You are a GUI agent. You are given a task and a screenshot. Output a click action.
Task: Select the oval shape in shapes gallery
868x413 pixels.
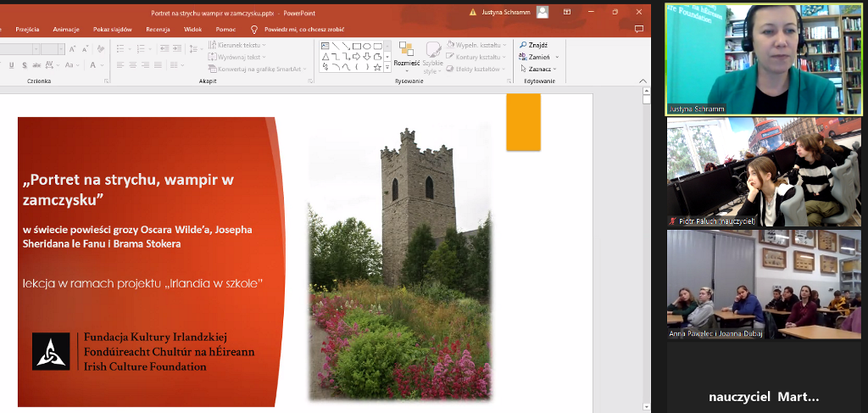(x=366, y=46)
